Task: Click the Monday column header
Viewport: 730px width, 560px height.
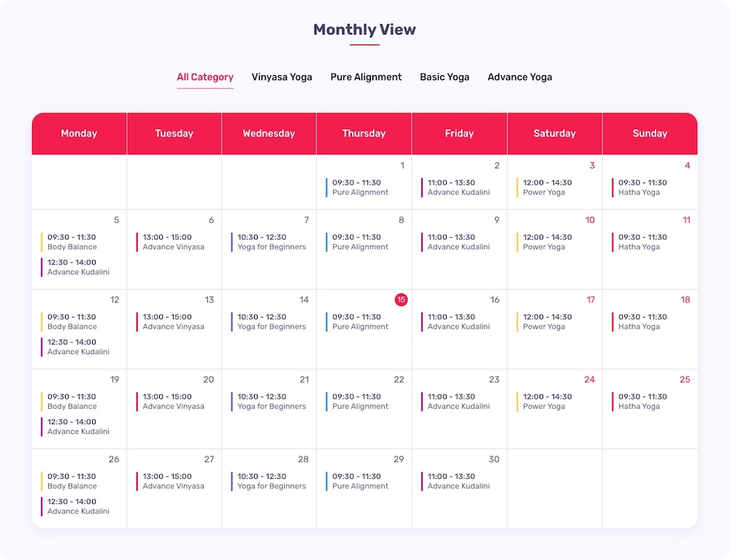Action: [79, 134]
